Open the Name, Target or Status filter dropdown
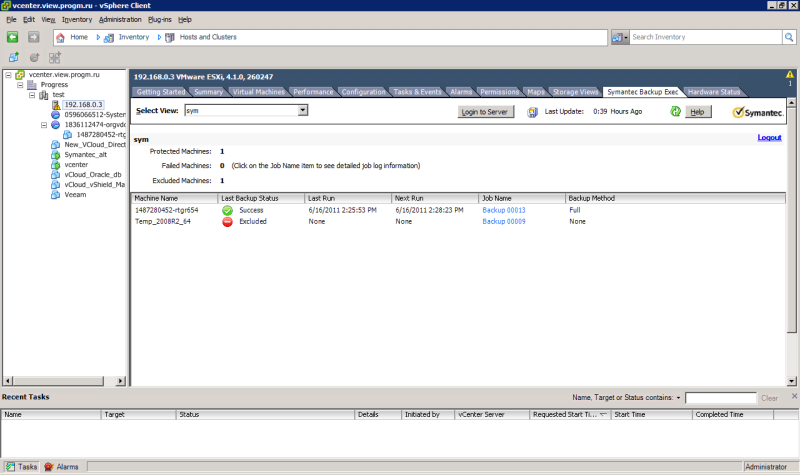 (679, 397)
